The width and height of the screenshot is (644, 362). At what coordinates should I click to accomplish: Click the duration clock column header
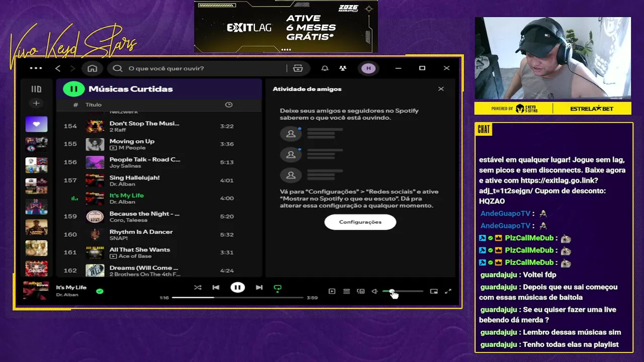229,105
